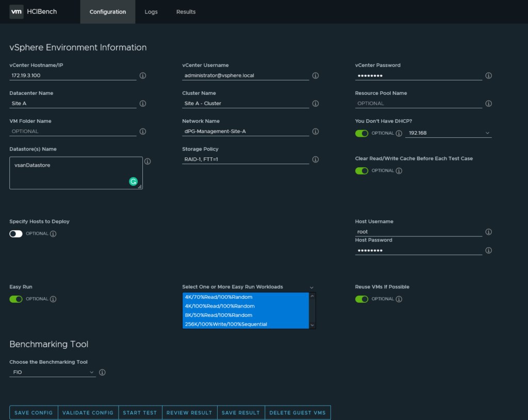Show info for Host Username

[489, 232]
